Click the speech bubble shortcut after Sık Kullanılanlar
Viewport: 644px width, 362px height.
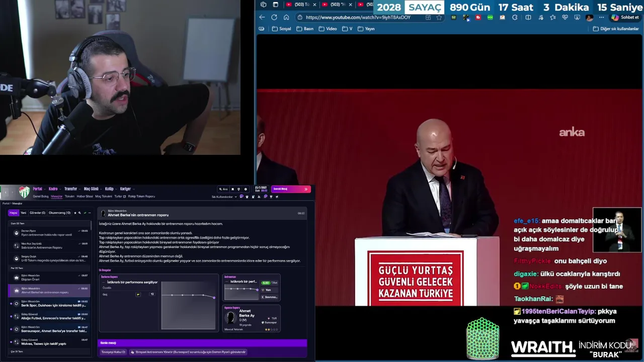coord(241,196)
